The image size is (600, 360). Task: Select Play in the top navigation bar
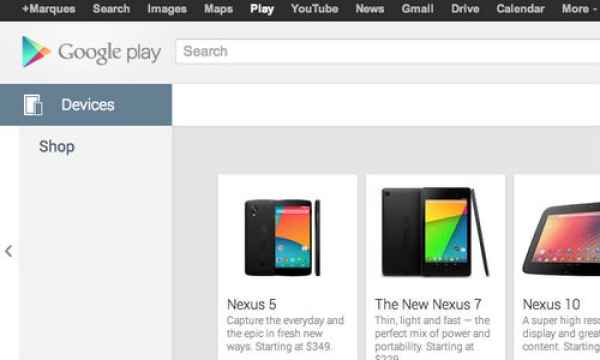(262, 8)
